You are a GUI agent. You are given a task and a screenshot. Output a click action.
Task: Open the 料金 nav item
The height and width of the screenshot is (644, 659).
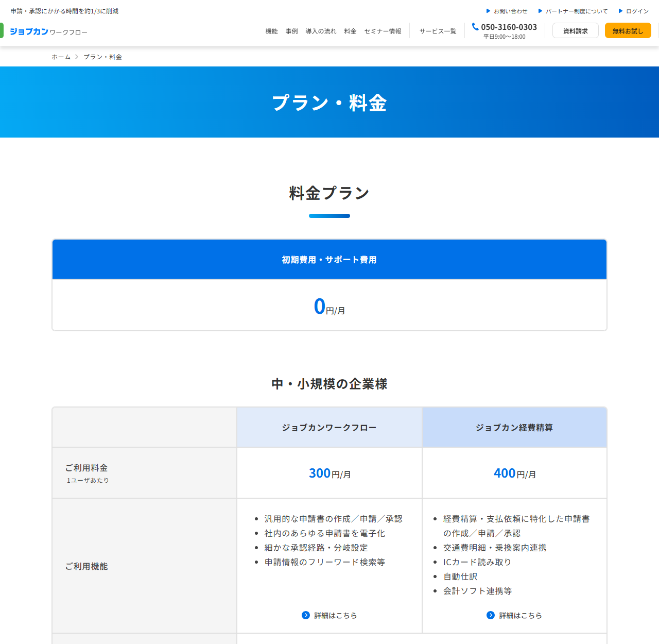(x=350, y=31)
